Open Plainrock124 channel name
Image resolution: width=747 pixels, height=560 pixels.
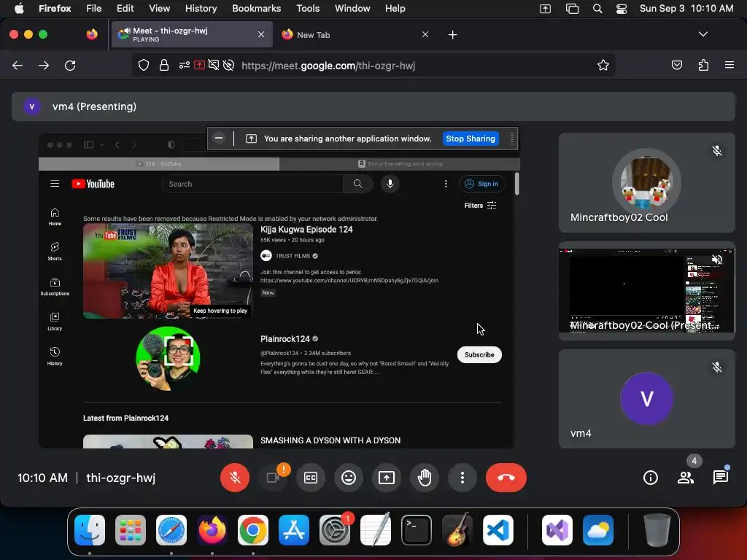click(x=285, y=339)
